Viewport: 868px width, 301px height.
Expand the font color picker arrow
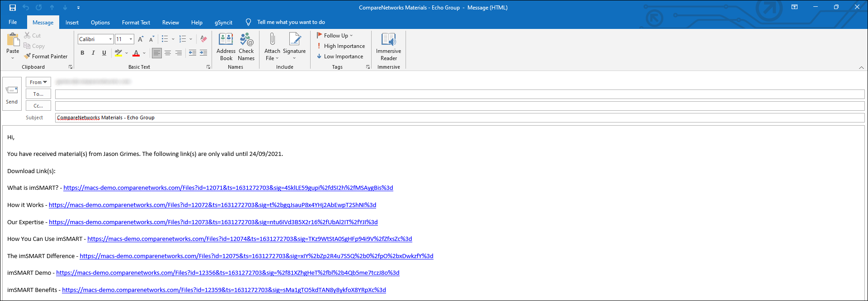(x=144, y=53)
